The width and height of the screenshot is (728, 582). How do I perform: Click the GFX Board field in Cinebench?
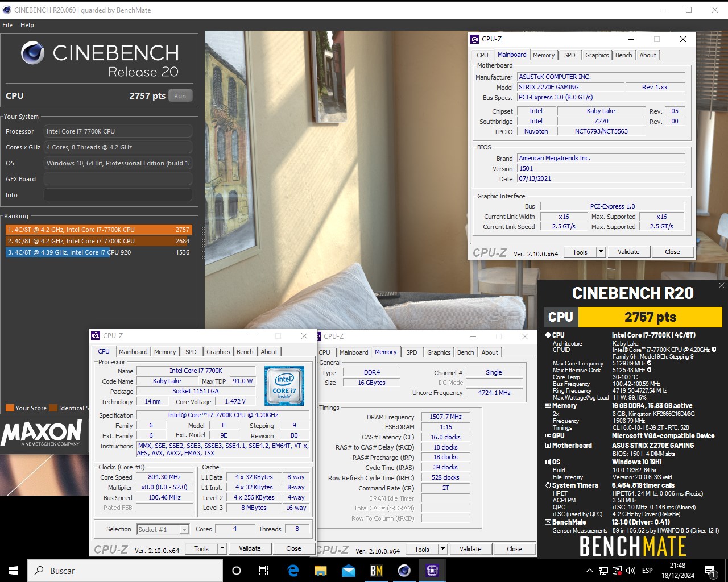click(x=118, y=179)
